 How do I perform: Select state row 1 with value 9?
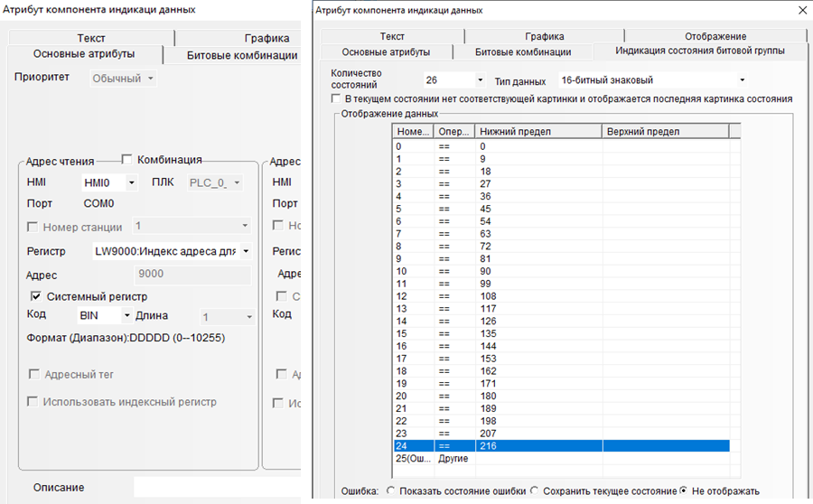tap(562, 159)
